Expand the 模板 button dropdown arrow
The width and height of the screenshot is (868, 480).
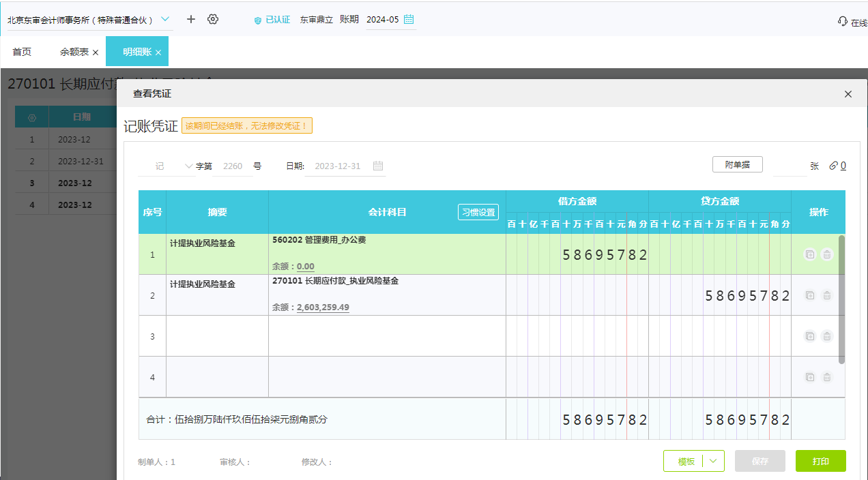714,461
